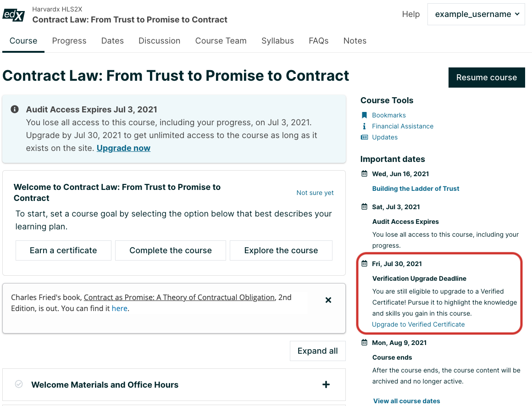This screenshot has width=532, height=406.
Task: Choose the Explore the course goal
Action: [x=281, y=250]
